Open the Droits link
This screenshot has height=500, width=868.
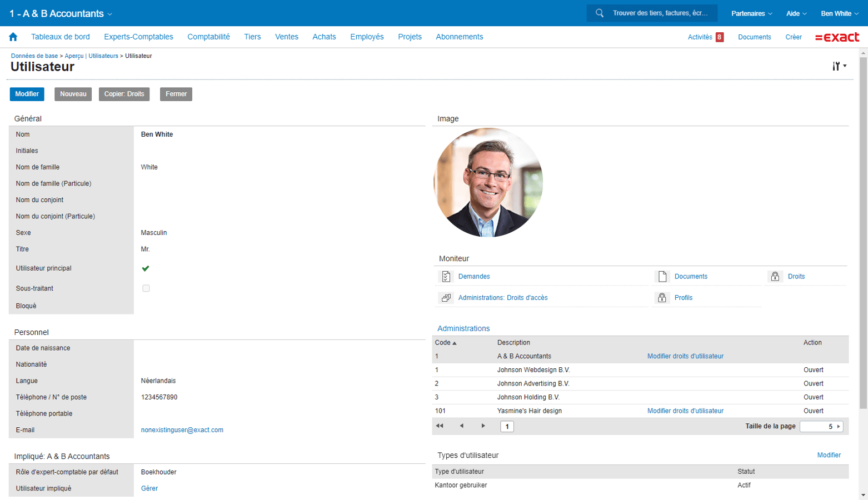(796, 277)
